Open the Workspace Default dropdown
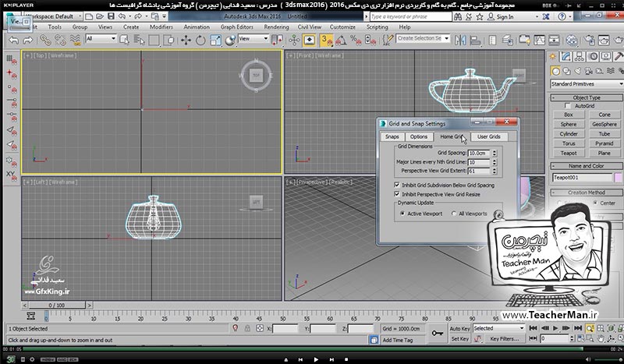Image resolution: width=624 pixels, height=364 pixels. (53, 16)
